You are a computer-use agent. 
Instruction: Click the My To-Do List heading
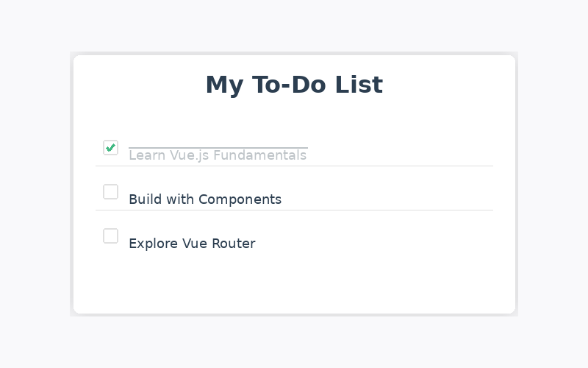click(295, 85)
